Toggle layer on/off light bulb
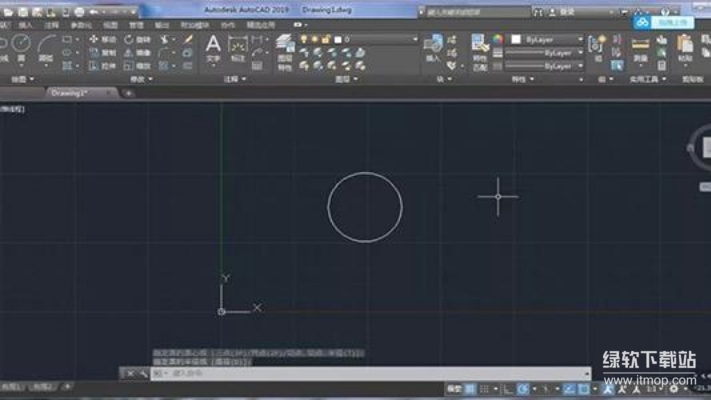 click(x=304, y=40)
